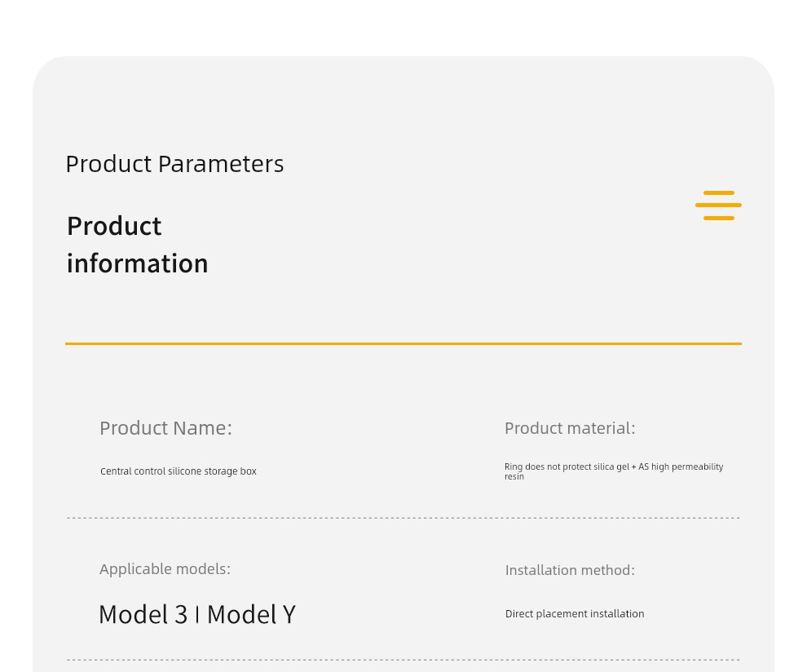This screenshot has width=807, height=672.
Task: Click the word 'information' in bold heading
Action: coord(137,263)
